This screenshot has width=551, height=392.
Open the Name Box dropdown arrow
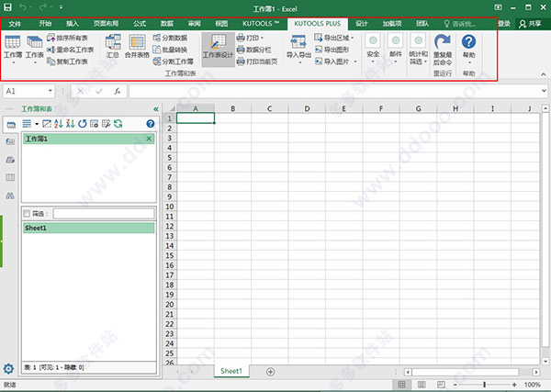tap(51, 91)
